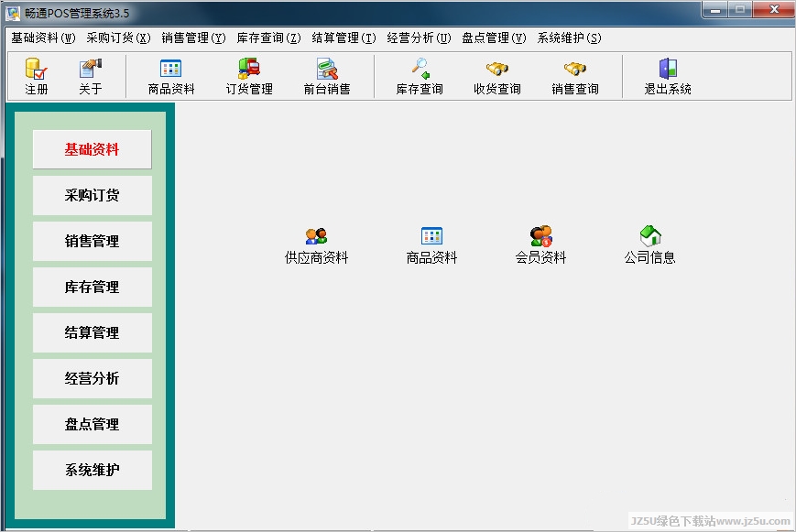This screenshot has height=532, width=796.
Task: Select 基础资料 sidebar button
Action: pos(93,149)
